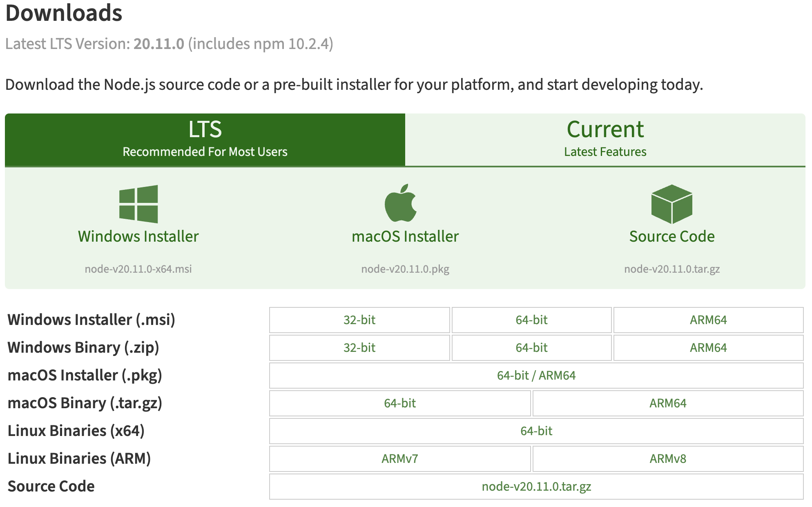Click the Source Code cube icon
This screenshot has width=812, height=507.
pyautogui.click(x=671, y=204)
